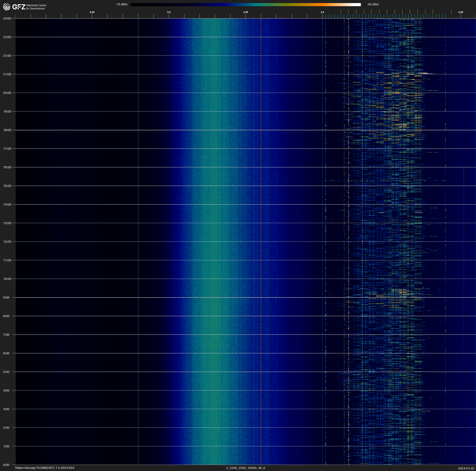Click the -55 dBm scale label
The width and height of the screenshot is (476, 471).
point(373,4)
